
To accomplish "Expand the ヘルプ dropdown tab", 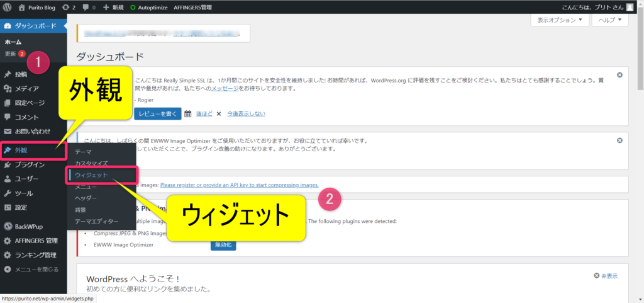I will pos(610,20).
